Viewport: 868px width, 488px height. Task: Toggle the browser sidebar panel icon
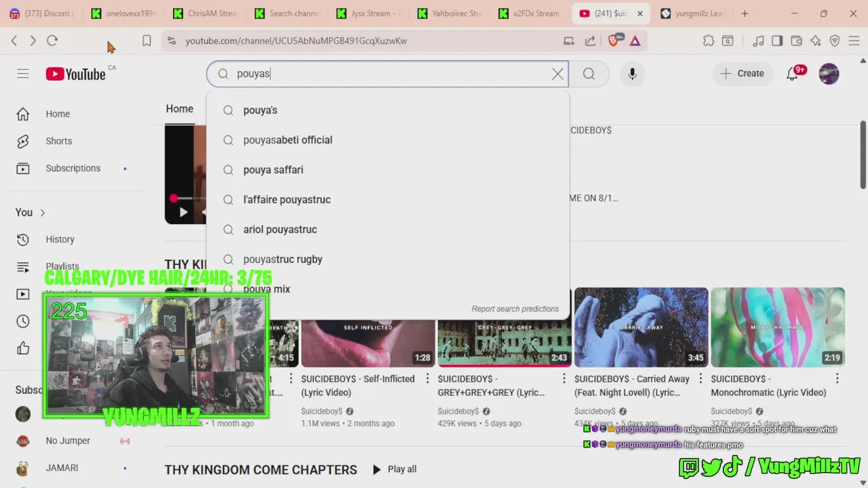777,41
